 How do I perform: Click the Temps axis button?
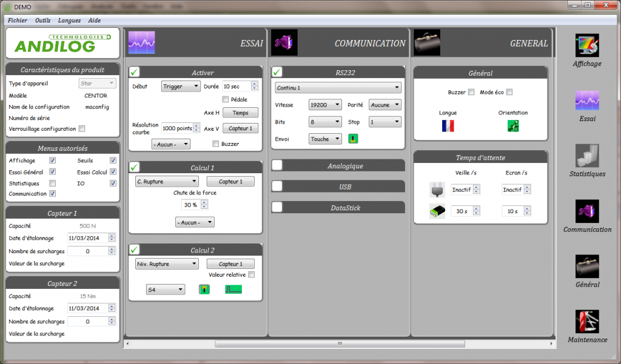(x=240, y=113)
